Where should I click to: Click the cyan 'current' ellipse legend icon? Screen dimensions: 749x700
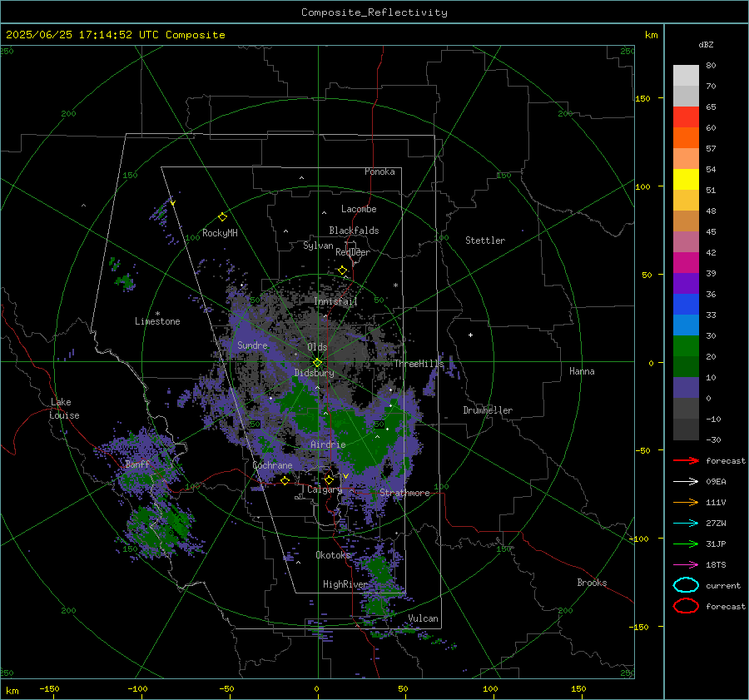coord(686,585)
